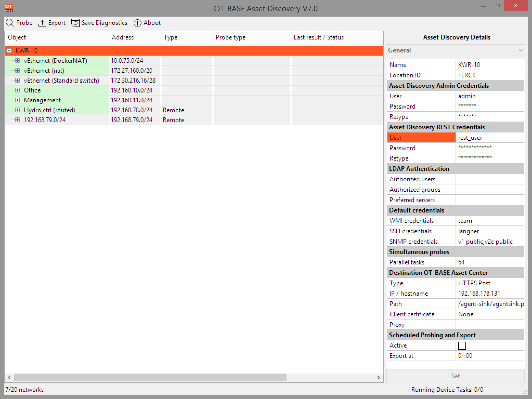Sort by the Probe type column header
The image size is (532, 399).
pyautogui.click(x=252, y=37)
